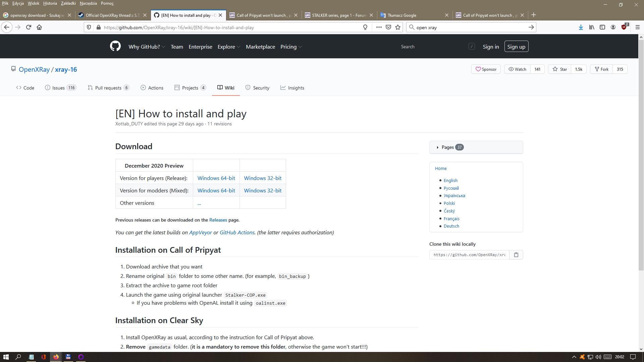Expand the Why GitHub? dropdown
This screenshot has width=644, height=362.
pos(147,47)
